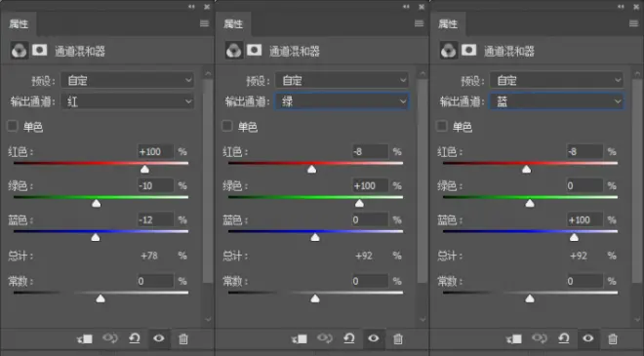This screenshot has width=644, height=356.
Task: Delete adjustment layer in Green channel panel
Action: click(398, 338)
